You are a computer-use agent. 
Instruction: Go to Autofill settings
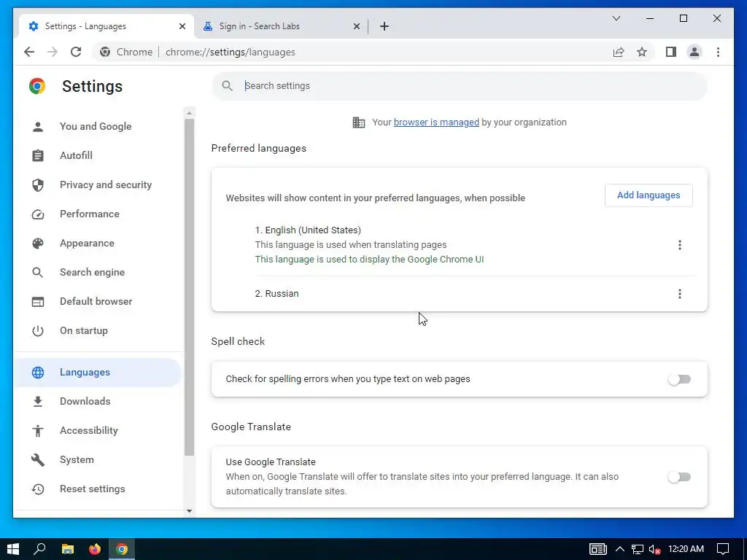pyautogui.click(x=98, y=156)
